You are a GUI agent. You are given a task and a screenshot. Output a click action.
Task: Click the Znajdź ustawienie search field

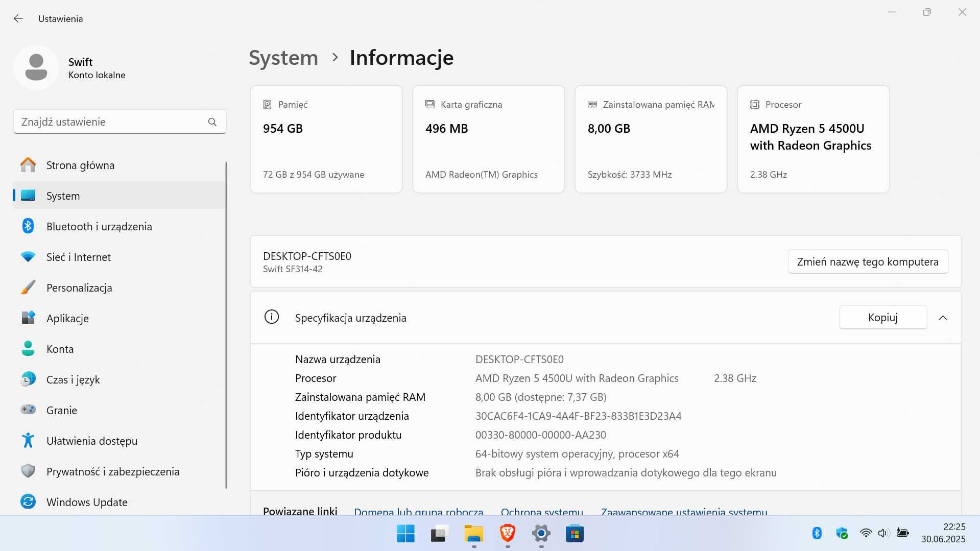click(x=119, y=122)
